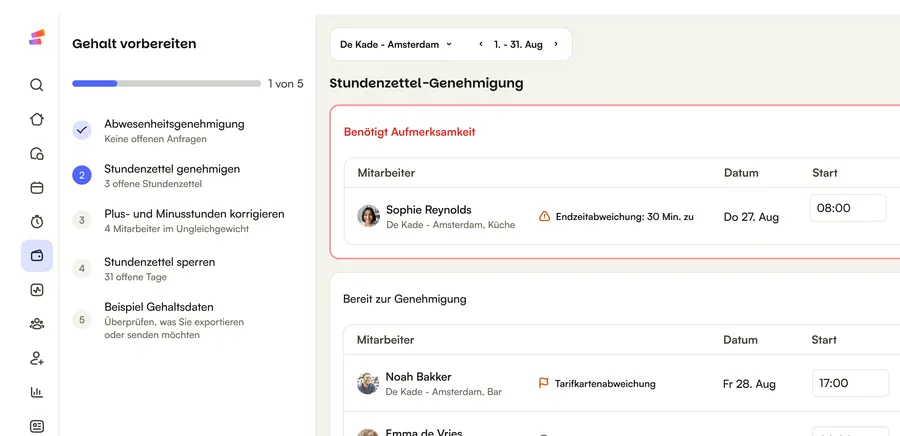The height and width of the screenshot is (436, 900).
Task: Click the Stundenzettel-Genehmigung title
Action: (426, 83)
